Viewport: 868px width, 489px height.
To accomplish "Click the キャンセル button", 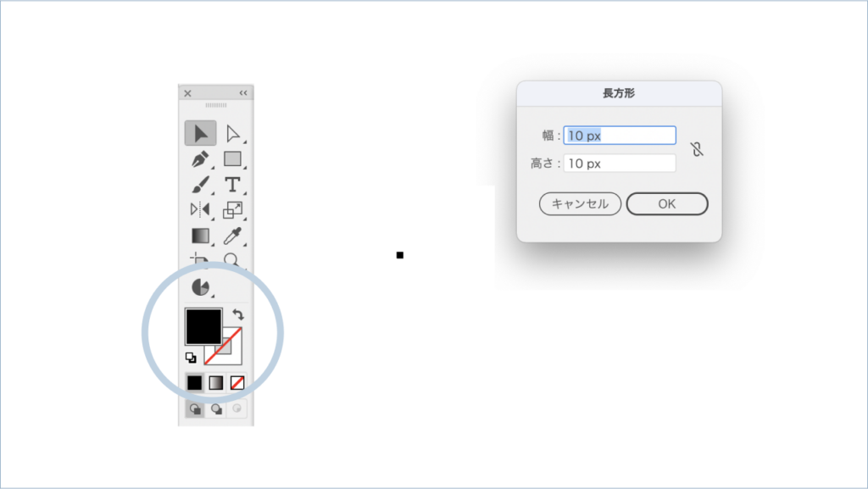I will point(580,204).
